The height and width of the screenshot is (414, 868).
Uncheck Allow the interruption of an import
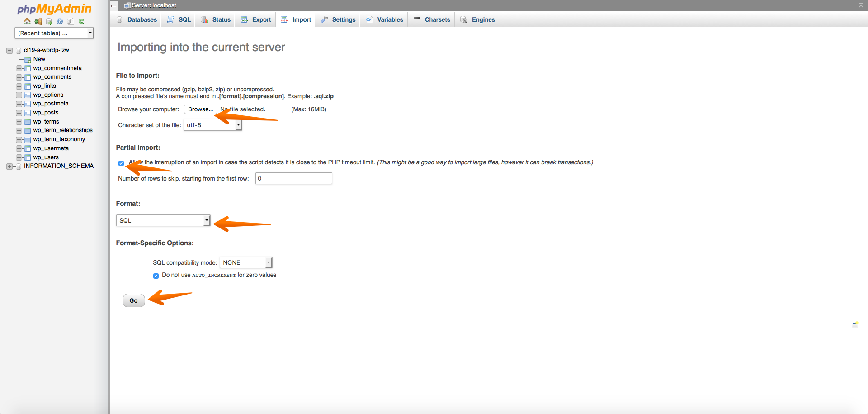click(x=121, y=163)
